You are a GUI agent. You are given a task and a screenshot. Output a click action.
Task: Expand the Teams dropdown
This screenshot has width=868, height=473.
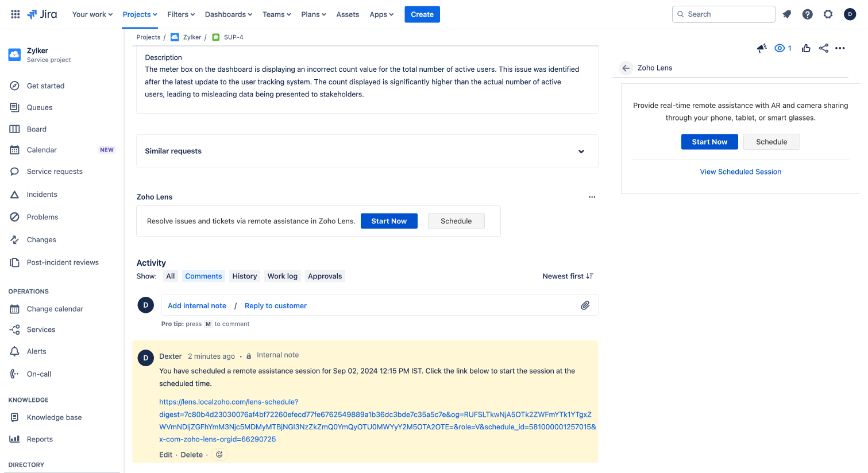tap(277, 14)
